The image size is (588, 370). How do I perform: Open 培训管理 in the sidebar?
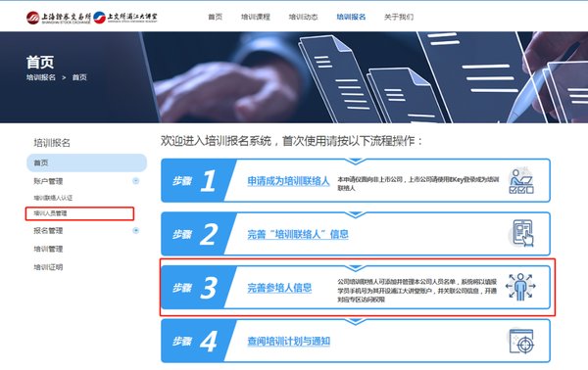pyautogui.click(x=48, y=249)
